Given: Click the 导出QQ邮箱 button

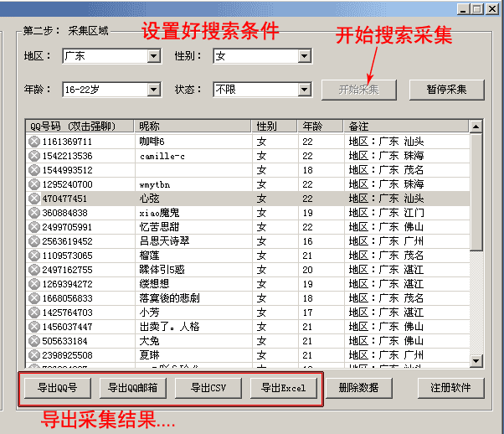Looking at the screenshot, I should [133, 388].
